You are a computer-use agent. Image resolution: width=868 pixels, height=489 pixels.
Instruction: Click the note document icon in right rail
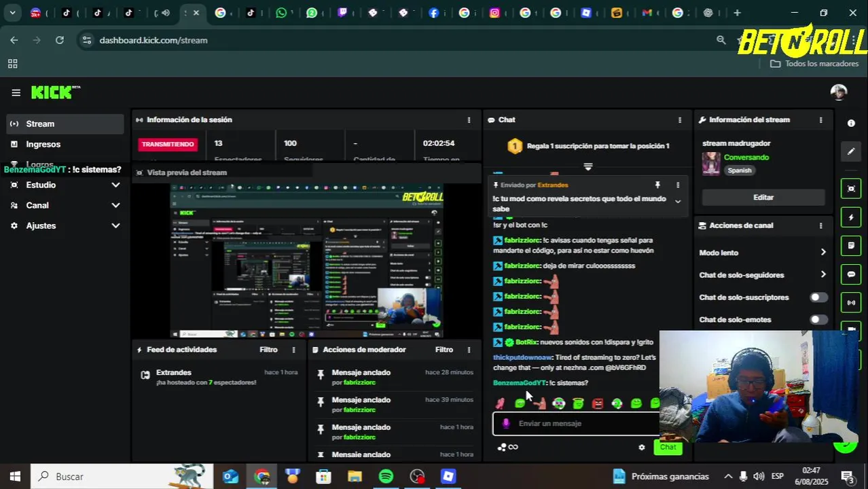(x=851, y=246)
